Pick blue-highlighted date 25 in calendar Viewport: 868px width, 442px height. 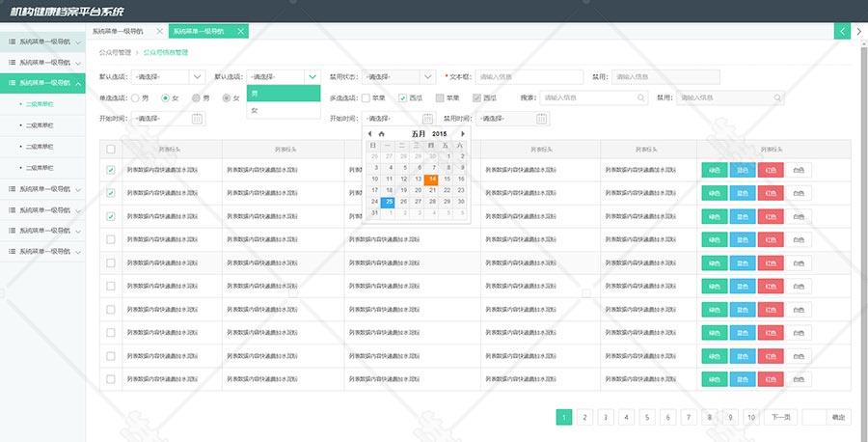pyautogui.click(x=390, y=202)
